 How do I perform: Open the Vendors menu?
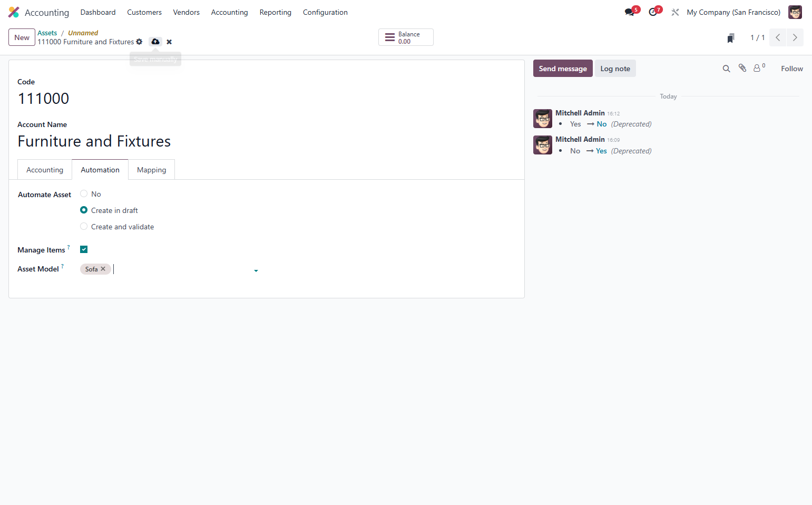pos(187,12)
